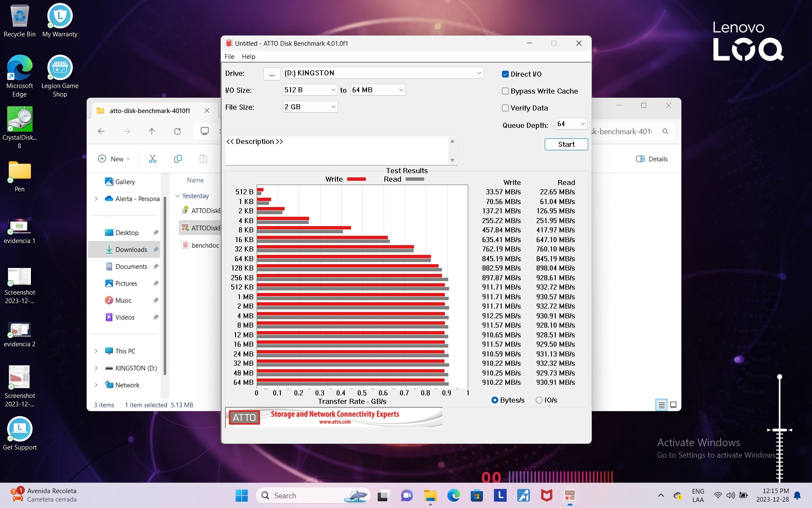Open the File menu in ATTO
The width and height of the screenshot is (812, 508).
229,56
